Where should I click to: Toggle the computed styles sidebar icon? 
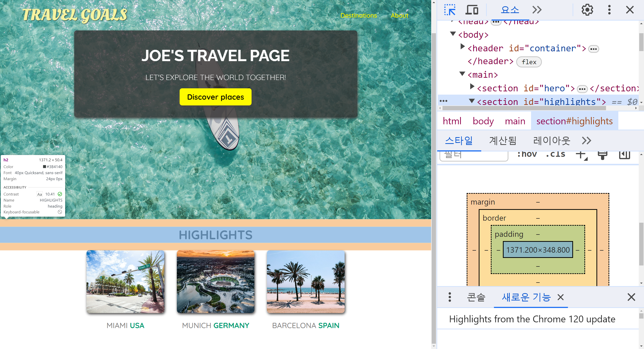tap(624, 154)
